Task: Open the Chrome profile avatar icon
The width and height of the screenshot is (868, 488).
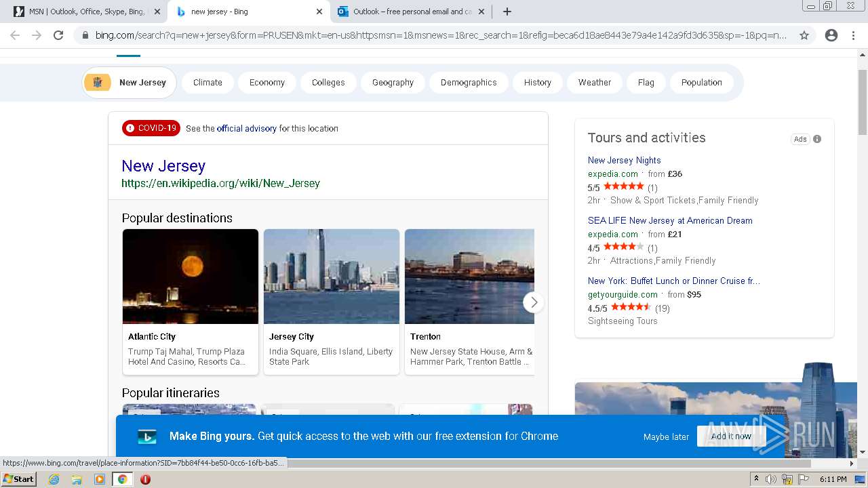Action: click(x=831, y=35)
